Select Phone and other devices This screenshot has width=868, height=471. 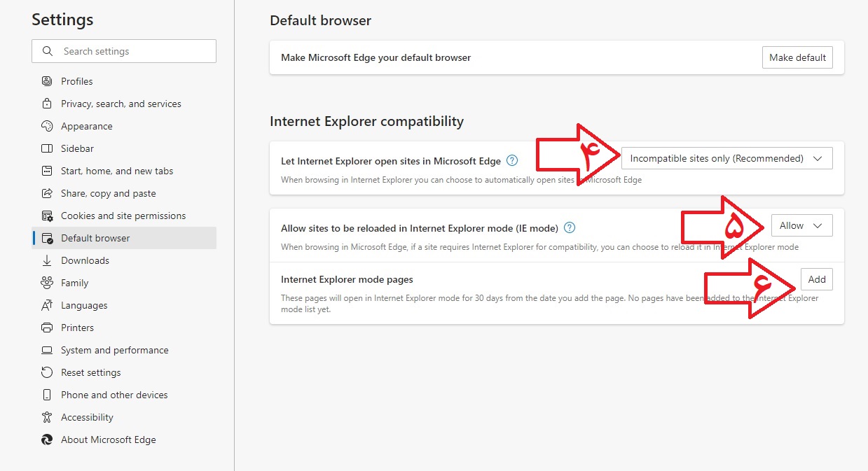click(x=124, y=395)
